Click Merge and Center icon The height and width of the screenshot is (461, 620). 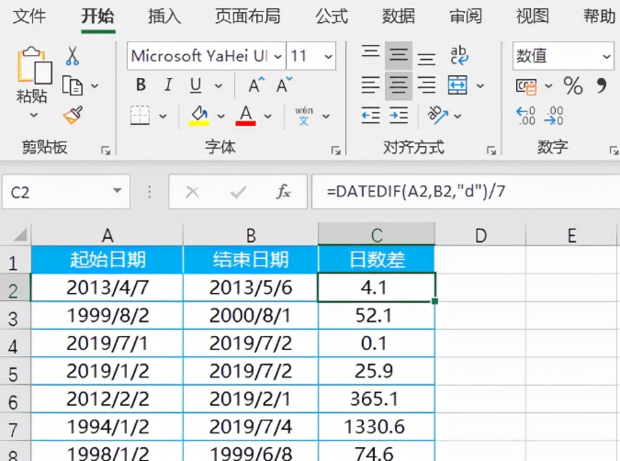(x=457, y=85)
